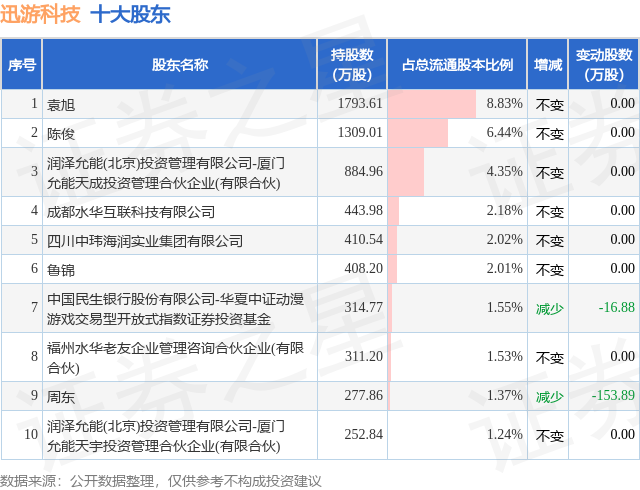Image resolution: width=640 pixels, height=490 pixels.
Task: Click shareholder 中国民生银行 华夏中证动漫游戏基金
Action: tap(176, 309)
